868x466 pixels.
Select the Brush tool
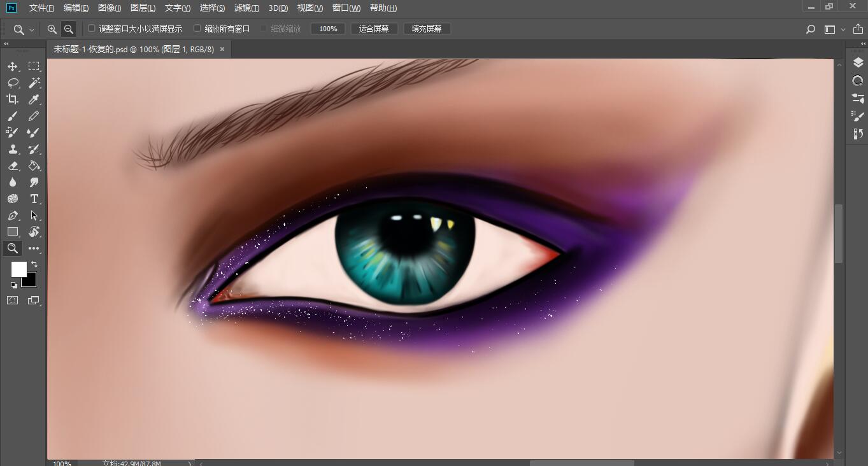point(13,116)
